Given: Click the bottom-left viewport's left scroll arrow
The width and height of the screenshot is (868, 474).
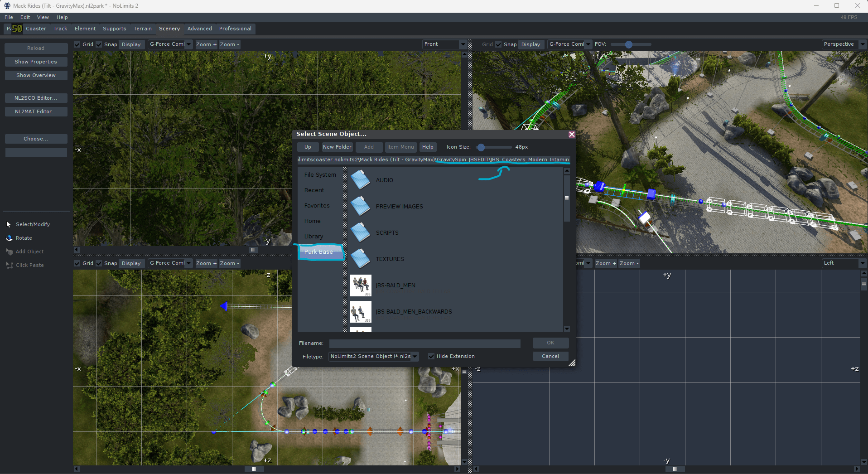Looking at the screenshot, I should [77, 469].
